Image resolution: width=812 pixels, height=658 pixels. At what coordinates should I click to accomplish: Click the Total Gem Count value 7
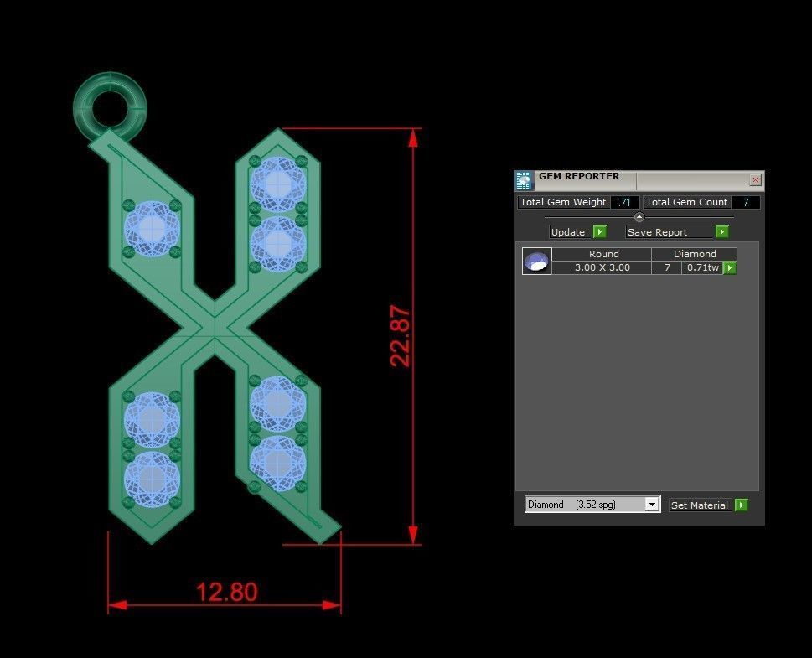click(746, 203)
